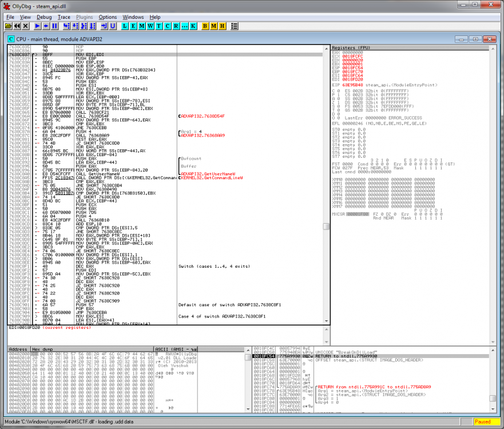504x429 pixels.
Task: Show Executable modules with the E button
Action: point(133,26)
